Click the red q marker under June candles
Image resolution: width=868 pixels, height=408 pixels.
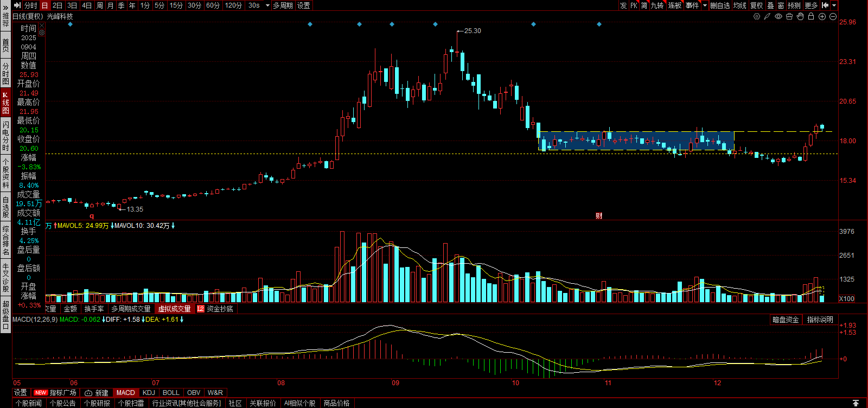point(92,216)
